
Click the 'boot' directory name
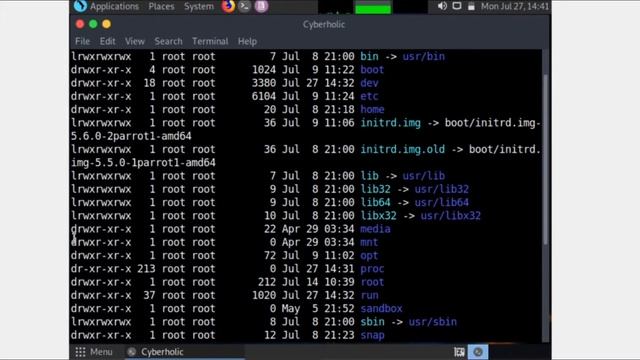coord(372,70)
